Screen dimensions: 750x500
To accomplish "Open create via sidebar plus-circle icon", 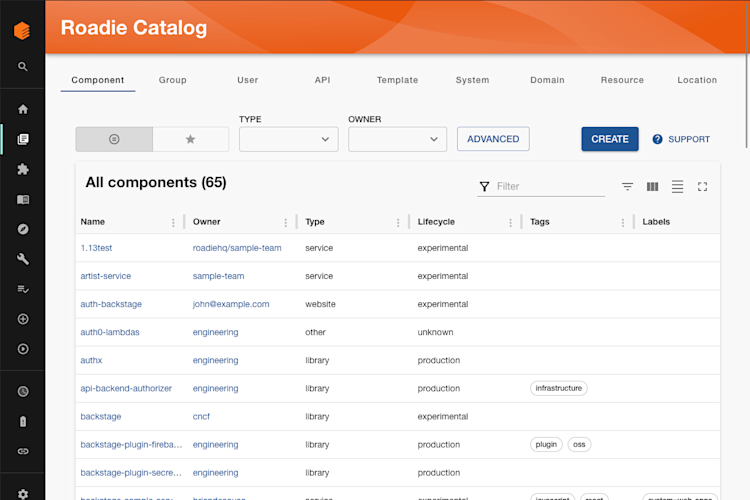I will [x=22, y=319].
